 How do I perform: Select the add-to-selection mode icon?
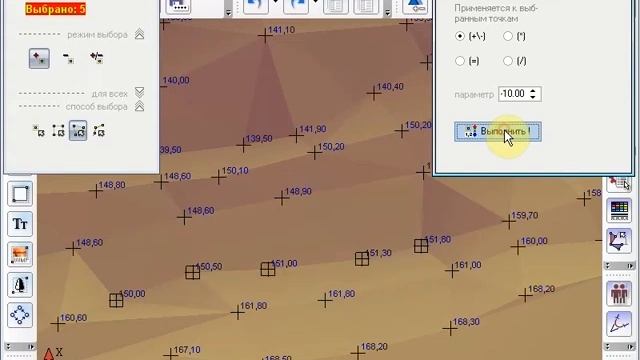click(39, 58)
